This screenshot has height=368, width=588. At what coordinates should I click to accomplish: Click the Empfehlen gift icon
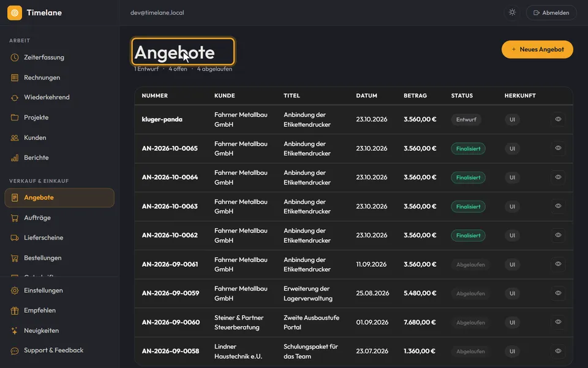(15, 310)
